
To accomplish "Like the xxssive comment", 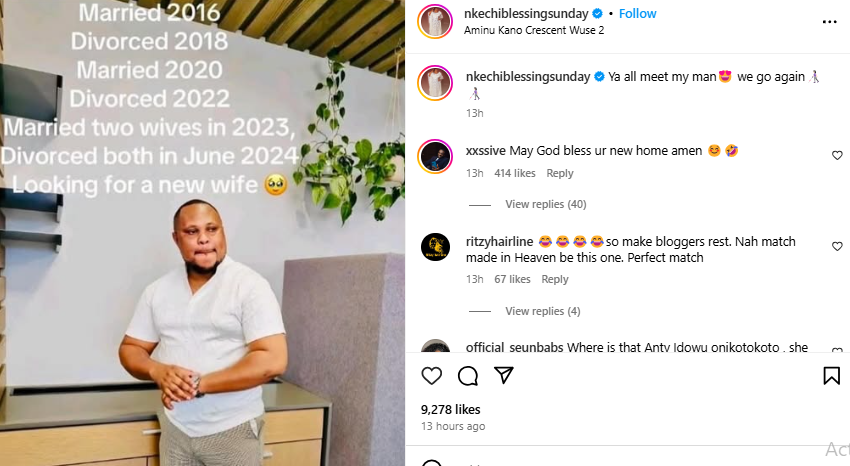I will [837, 155].
